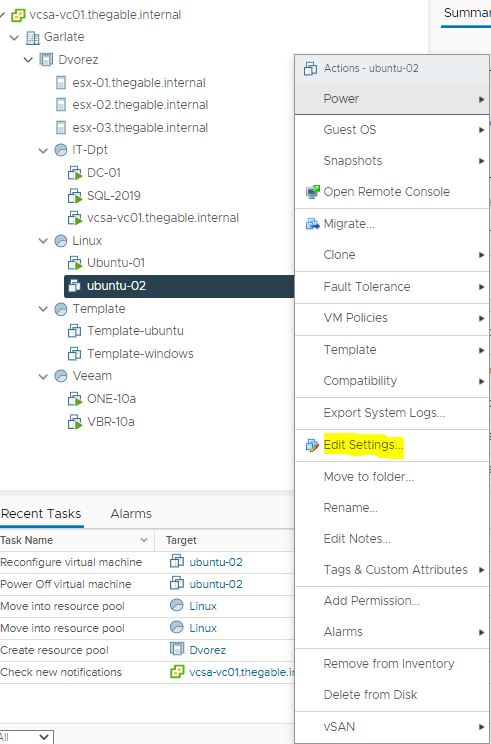Click the Edit Settings pencil icon
This screenshot has width=491, height=744.
312,445
